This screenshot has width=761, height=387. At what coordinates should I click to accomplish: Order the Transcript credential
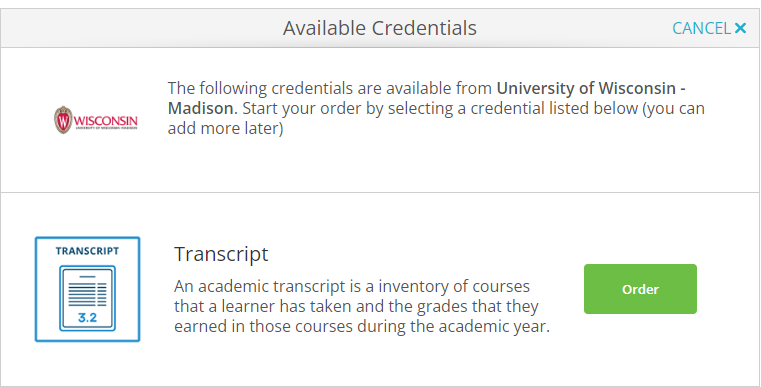pos(640,289)
